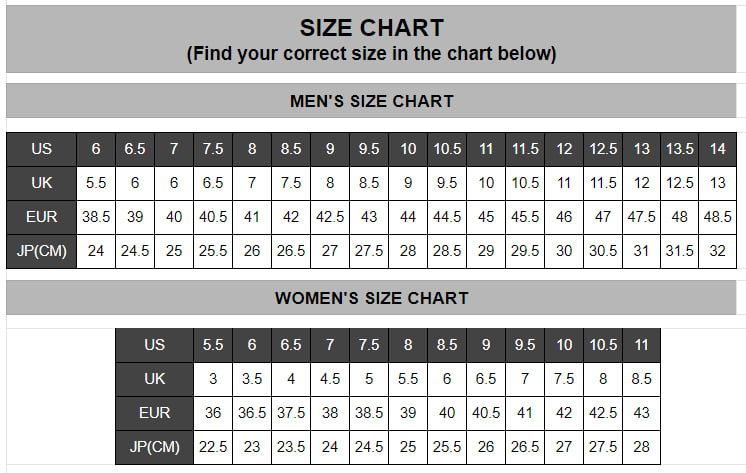Select men's UK 5.5 cell
746x473 pixels.
[x=96, y=183]
